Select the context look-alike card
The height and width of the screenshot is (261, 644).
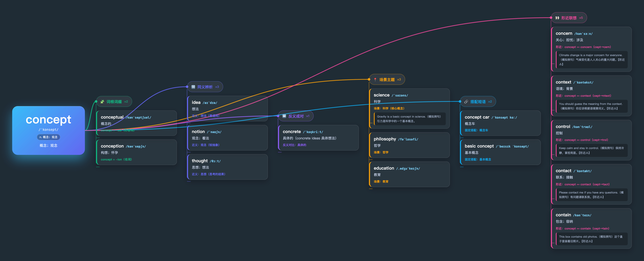point(592,96)
